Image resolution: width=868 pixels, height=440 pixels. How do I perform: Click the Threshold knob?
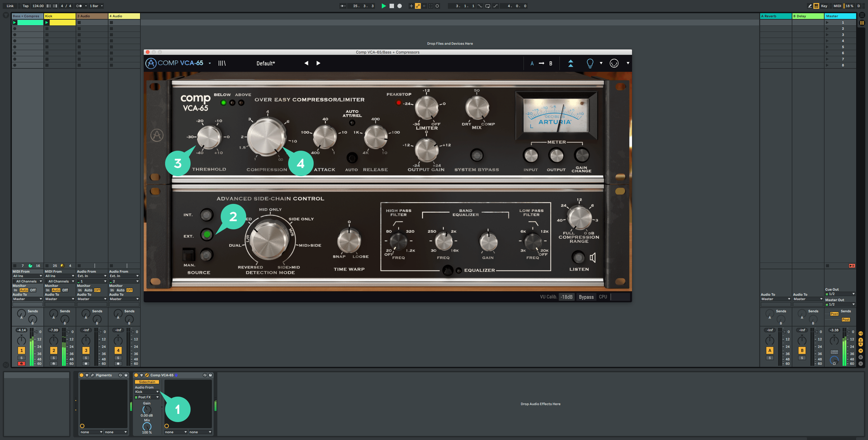[209, 137]
